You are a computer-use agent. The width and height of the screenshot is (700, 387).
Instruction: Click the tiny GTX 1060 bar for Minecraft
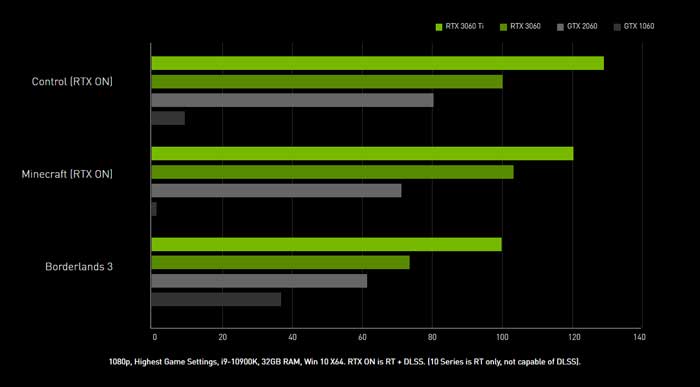point(154,209)
